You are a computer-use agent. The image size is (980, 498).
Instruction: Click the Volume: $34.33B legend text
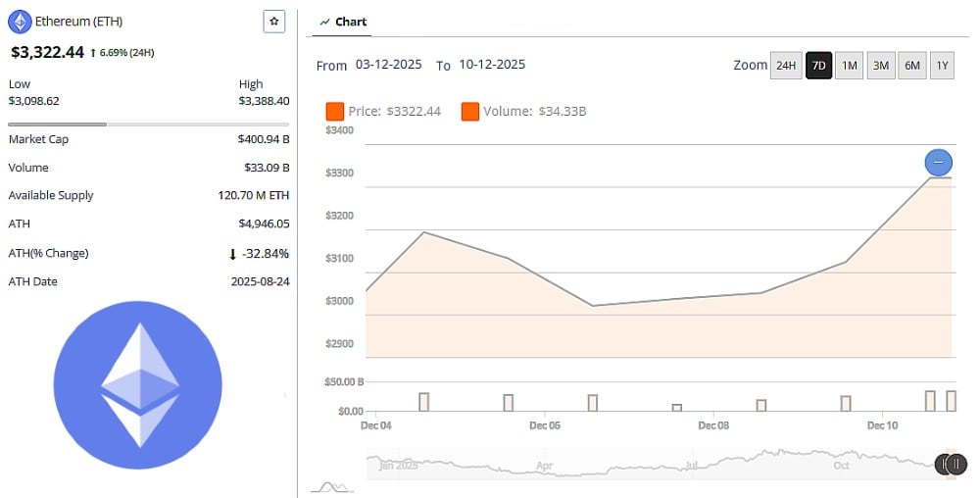[x=534, y=112]
